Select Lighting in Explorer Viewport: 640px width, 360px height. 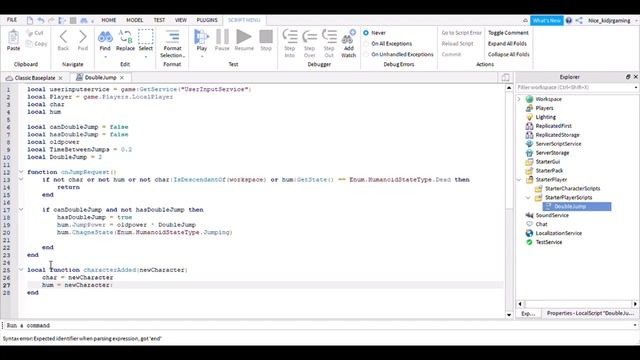coord(545,117)
